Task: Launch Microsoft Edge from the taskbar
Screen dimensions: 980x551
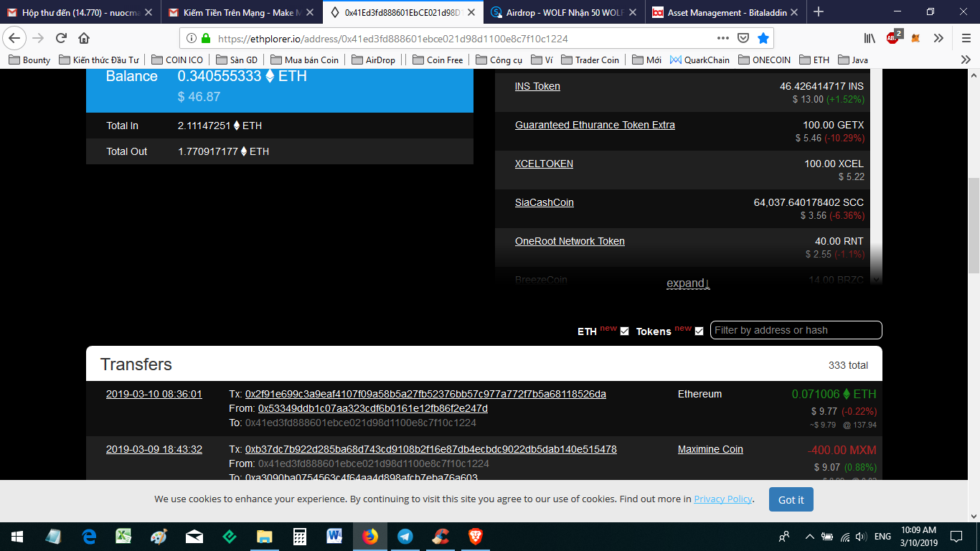Action: click(x=89, y=536)
